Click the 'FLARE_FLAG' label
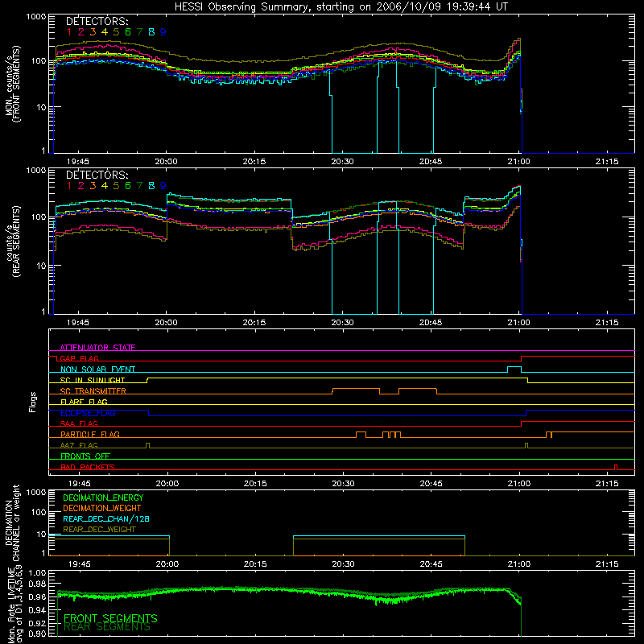Image resolution: width=644 pixels, height=644 pixels. point(84,402)
